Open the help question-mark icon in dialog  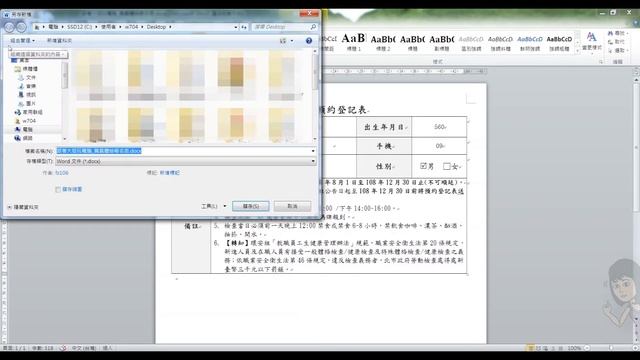click(309, 40)
